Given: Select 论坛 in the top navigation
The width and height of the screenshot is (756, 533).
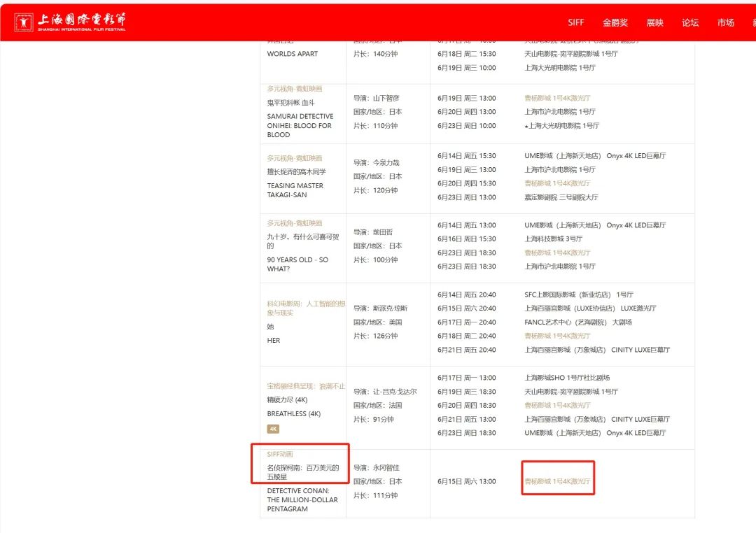Looking at the screenshot, I should 690,22.
